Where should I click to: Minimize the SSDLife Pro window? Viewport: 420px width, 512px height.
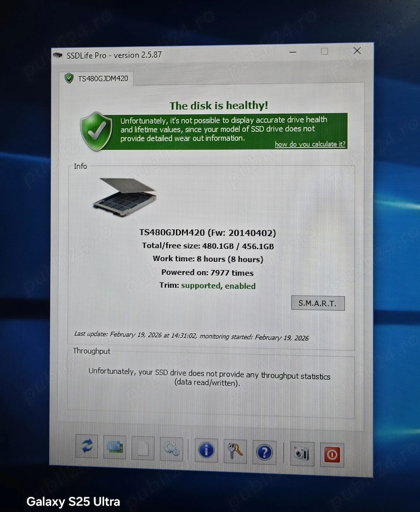tap(292, 51)
